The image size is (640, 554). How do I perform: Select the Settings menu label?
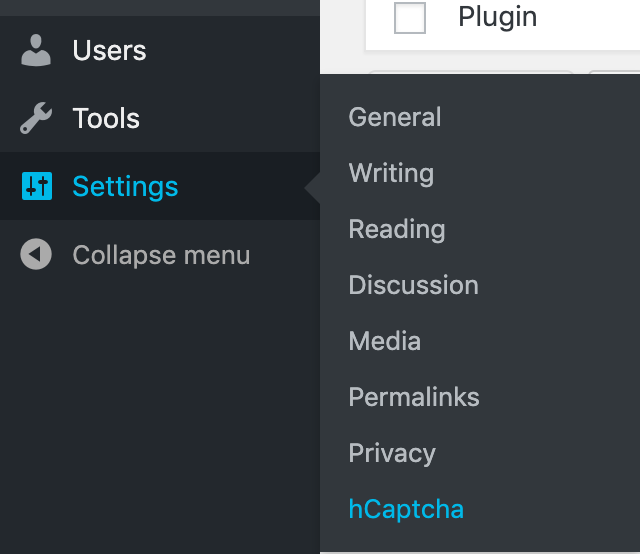(125, 187)
